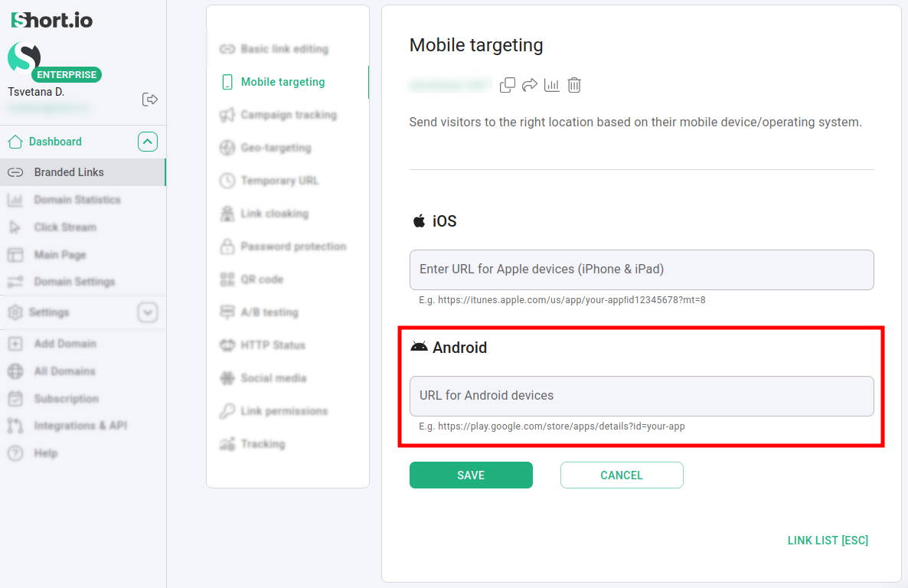This screenshot has height=588, width=908.
Task: Expand the Settings sidebar section
Action: pos(147,312)
